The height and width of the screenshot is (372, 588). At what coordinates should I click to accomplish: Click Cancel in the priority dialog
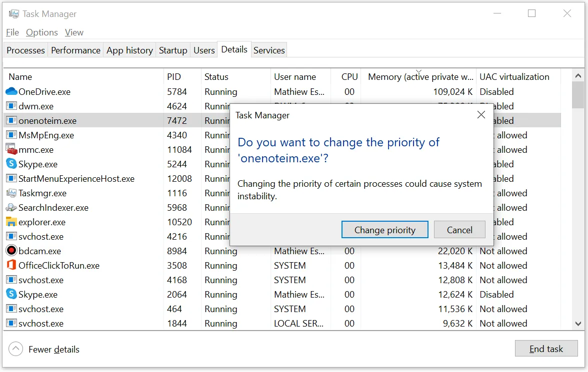point(459,230)
